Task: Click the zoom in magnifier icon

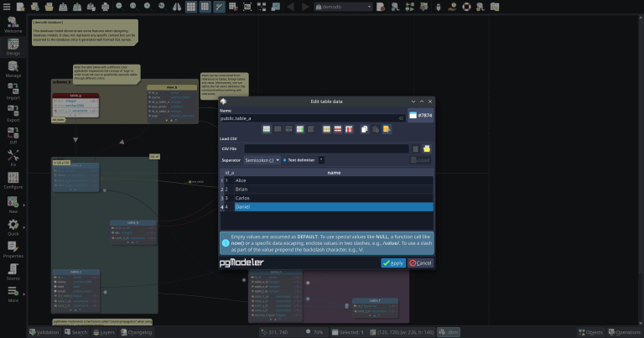Action: (148, 7)
